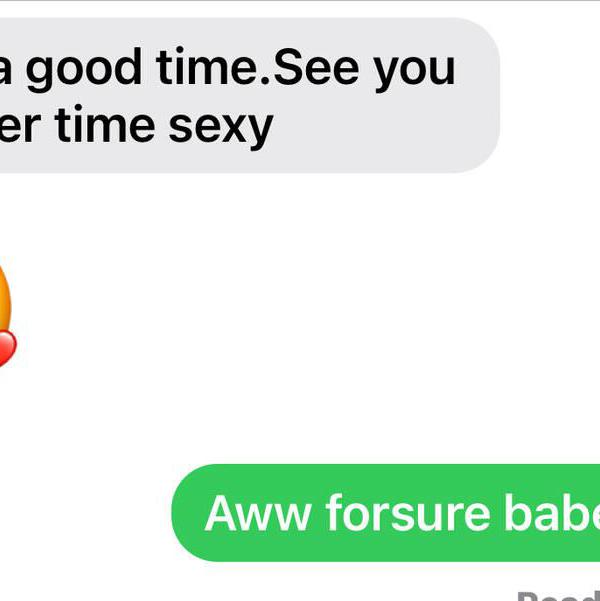This screenshot has height=601, width=600.
Task: Click the partial 'er' text in gray bubble
Action: [20, 128]
